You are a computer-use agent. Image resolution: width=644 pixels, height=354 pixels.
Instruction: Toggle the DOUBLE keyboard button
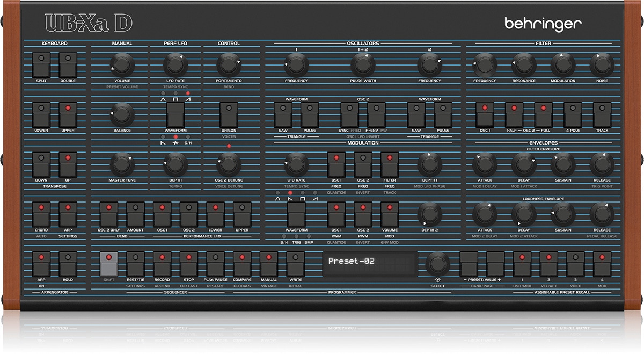(68, 64)
